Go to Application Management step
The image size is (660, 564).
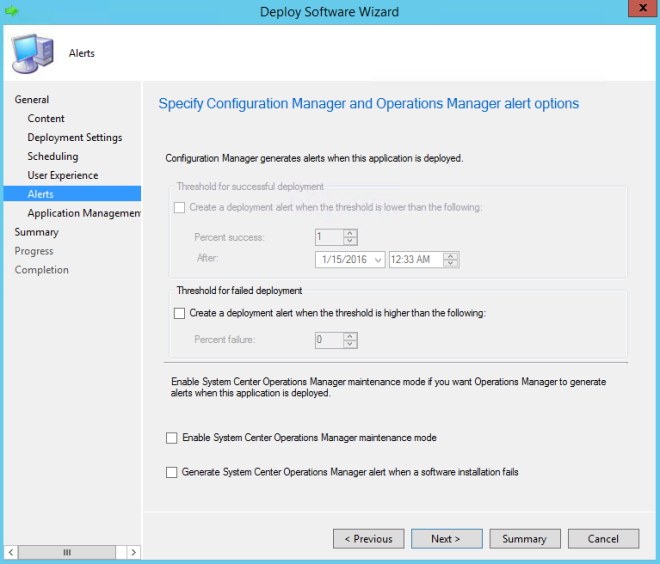84,213
